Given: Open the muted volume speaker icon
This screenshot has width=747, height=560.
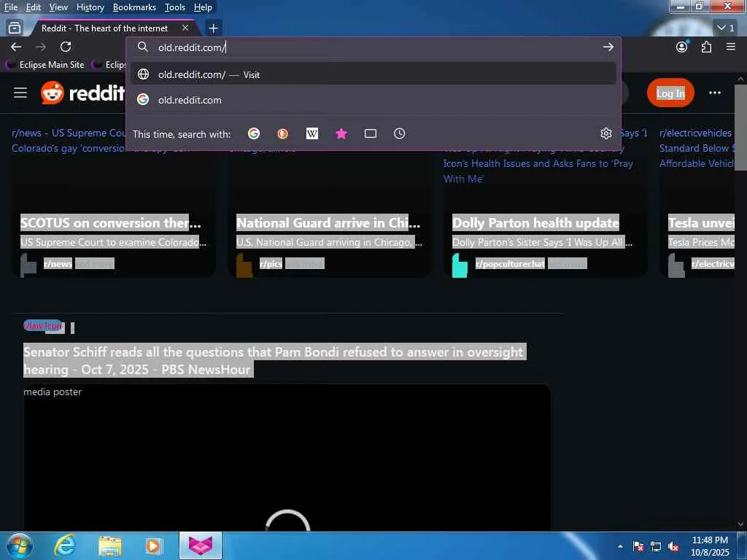Looking at the screenshot, I should 673,546.
